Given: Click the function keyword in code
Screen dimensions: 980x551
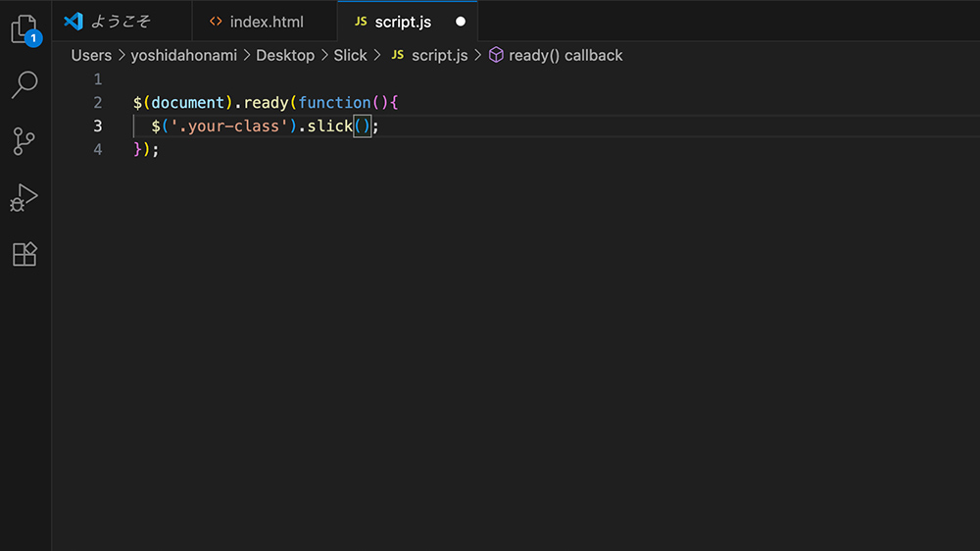Looking at the screenshot, I should [x=334, y=103].
